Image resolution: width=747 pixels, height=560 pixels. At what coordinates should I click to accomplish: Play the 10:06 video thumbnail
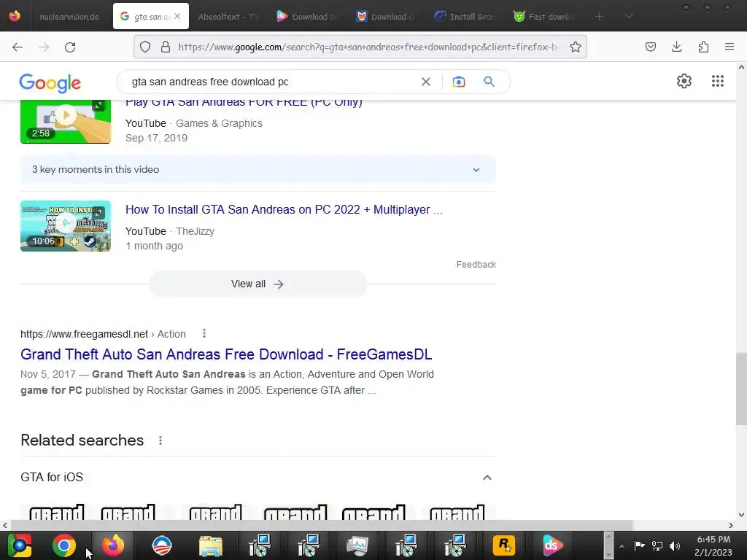point(66,226)
